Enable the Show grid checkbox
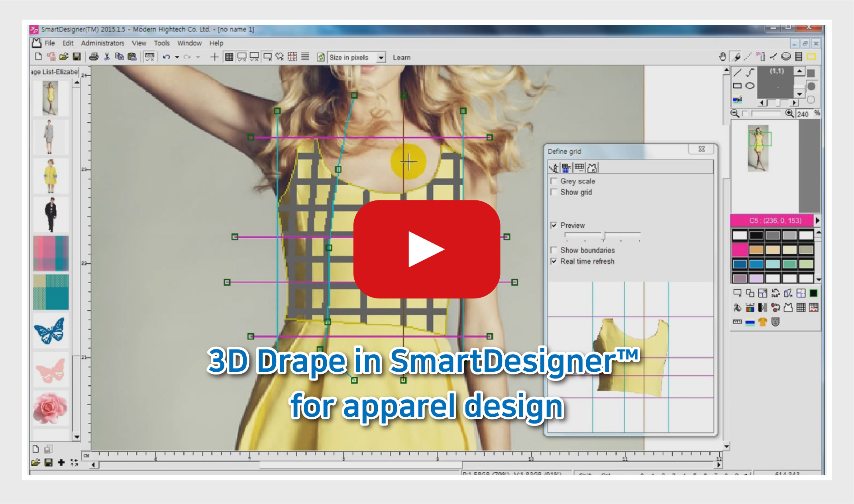 tap(554, 192)
